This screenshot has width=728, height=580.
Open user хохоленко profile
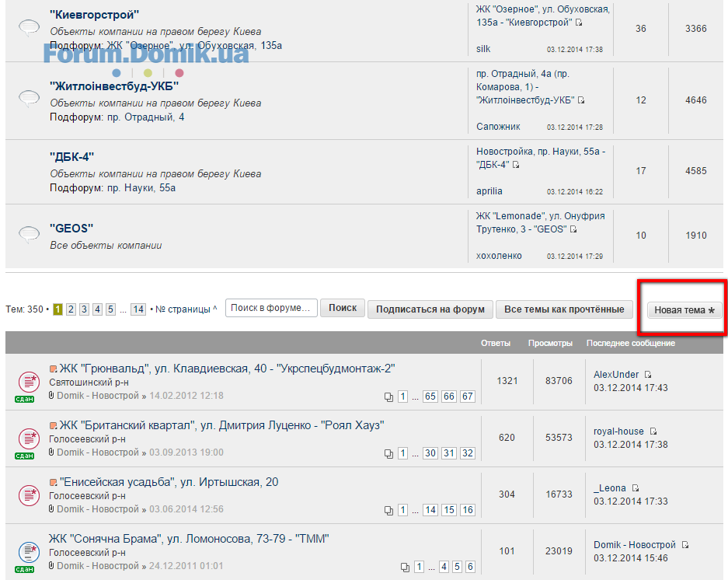pyautogui.click(x=499, y=256)
